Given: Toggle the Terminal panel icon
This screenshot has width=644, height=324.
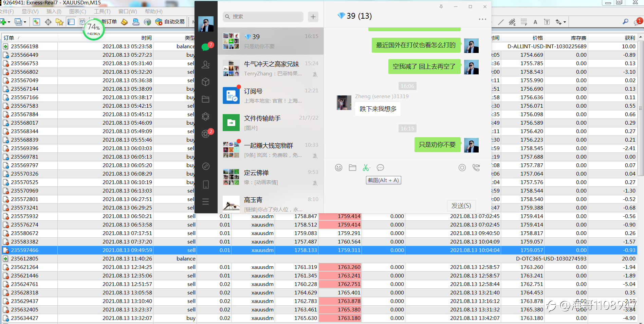Looking at the screenshot, I should (71, 22).
